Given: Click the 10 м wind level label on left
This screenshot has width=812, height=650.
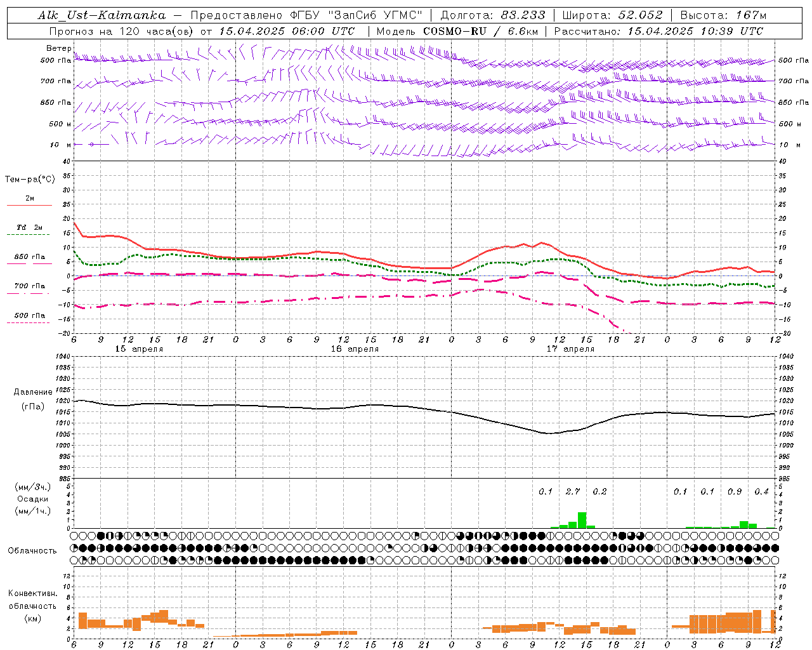Looking at the screenshot, I should [x=61, y=145].
